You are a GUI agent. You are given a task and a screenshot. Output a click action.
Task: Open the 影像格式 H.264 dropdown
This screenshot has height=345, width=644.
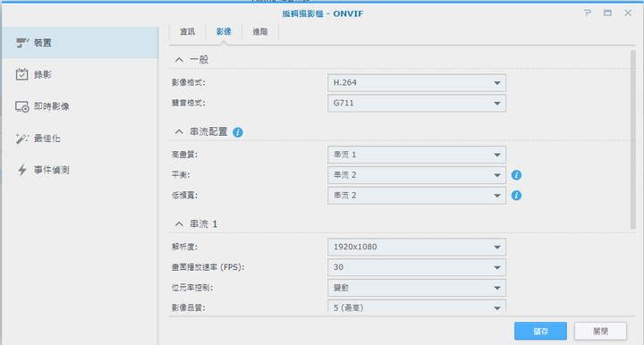pos(417,83)
